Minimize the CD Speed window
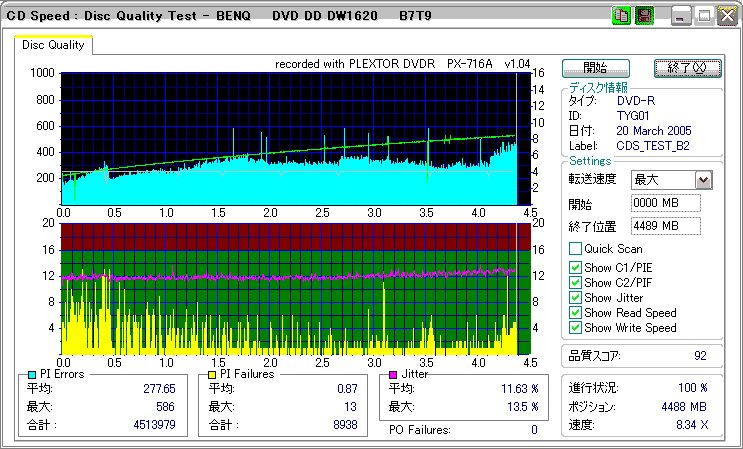This screenshot has height=449, width=743. 682,16
